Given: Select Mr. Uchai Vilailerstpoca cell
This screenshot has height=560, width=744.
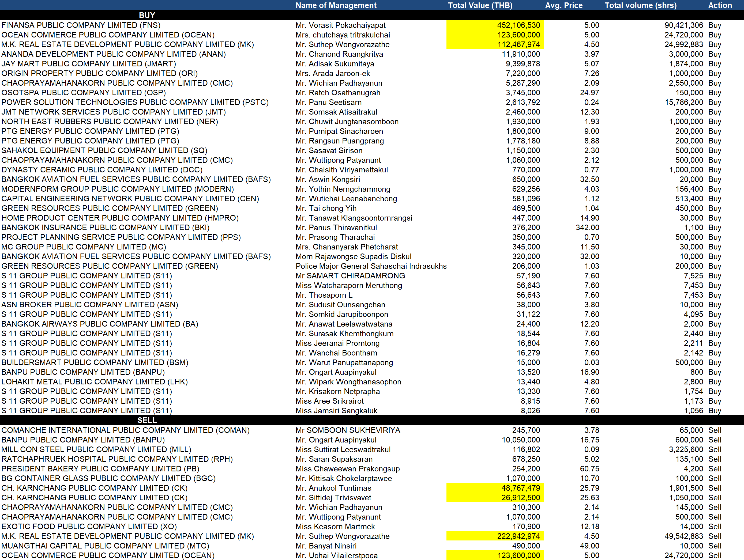Looking at the screenshot, I should pyautogui.click(x=336, y=555).
